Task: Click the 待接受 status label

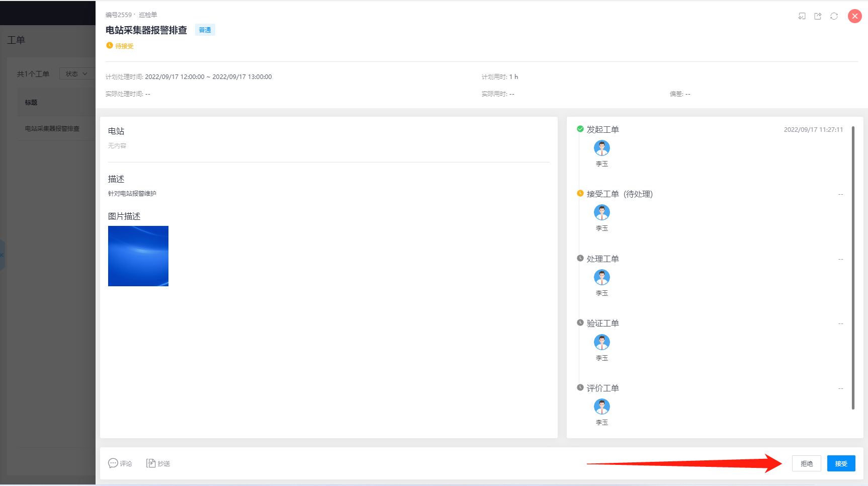Action: pyautogui.click(x=124, y=46)
